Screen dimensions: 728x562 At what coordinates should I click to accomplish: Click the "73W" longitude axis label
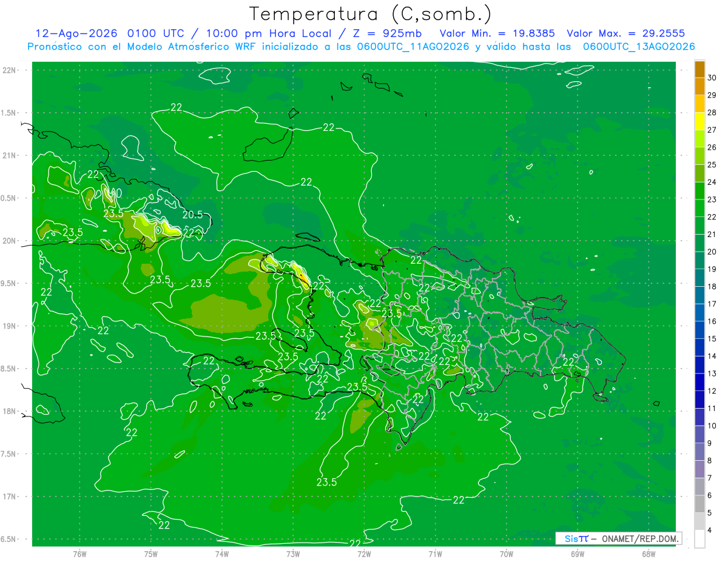(x=293, y=554)
